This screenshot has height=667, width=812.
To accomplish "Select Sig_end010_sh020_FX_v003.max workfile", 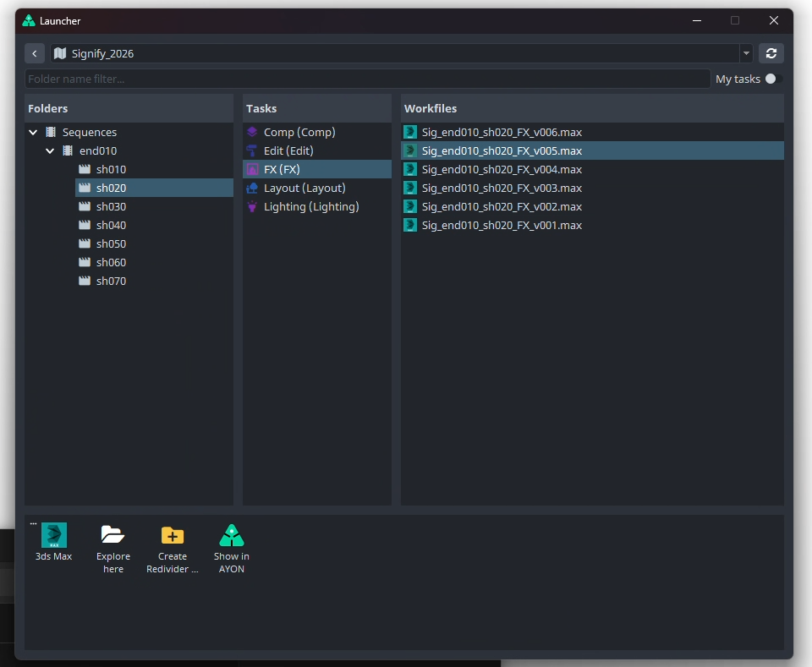I will click(x=592, y=188).
